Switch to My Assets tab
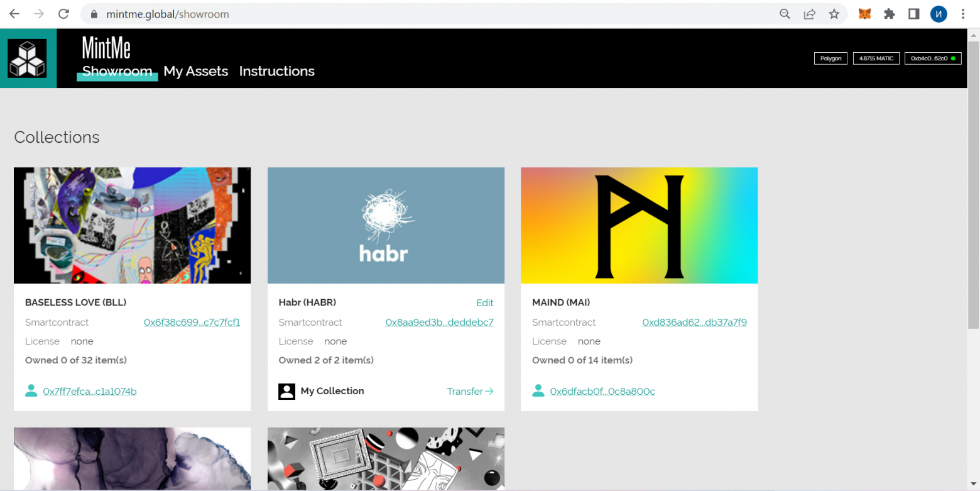This screenshot has height=491, width=980. click(195, 71)
